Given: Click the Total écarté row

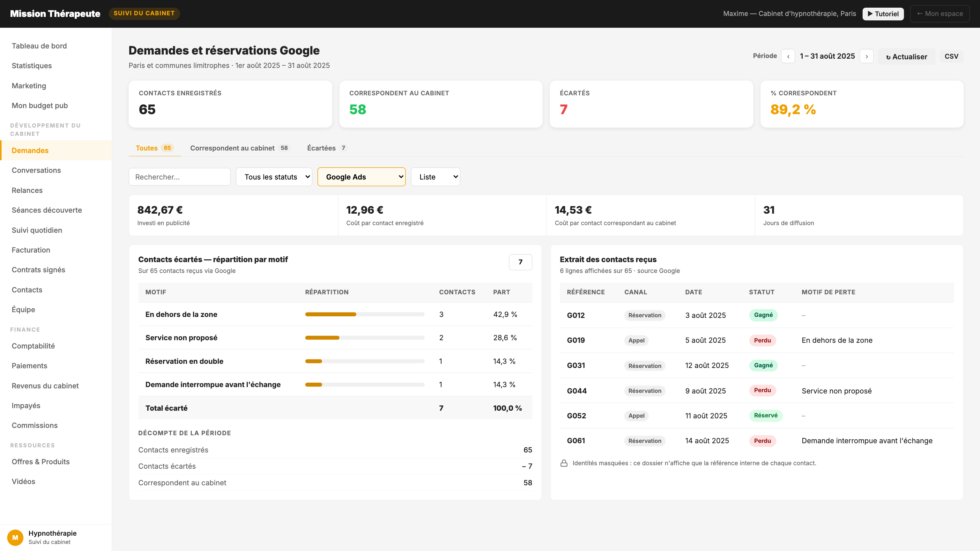Looking at the screenshot, I should 335,408.
